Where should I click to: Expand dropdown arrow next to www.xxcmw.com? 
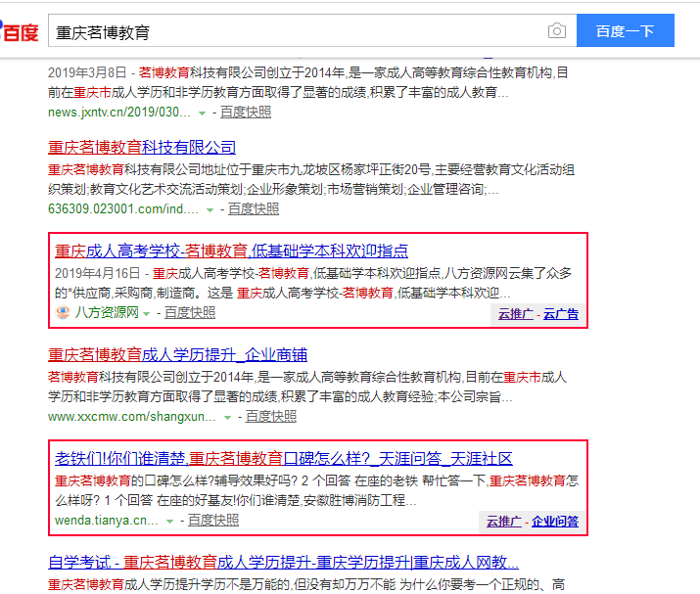pos(228,417)
